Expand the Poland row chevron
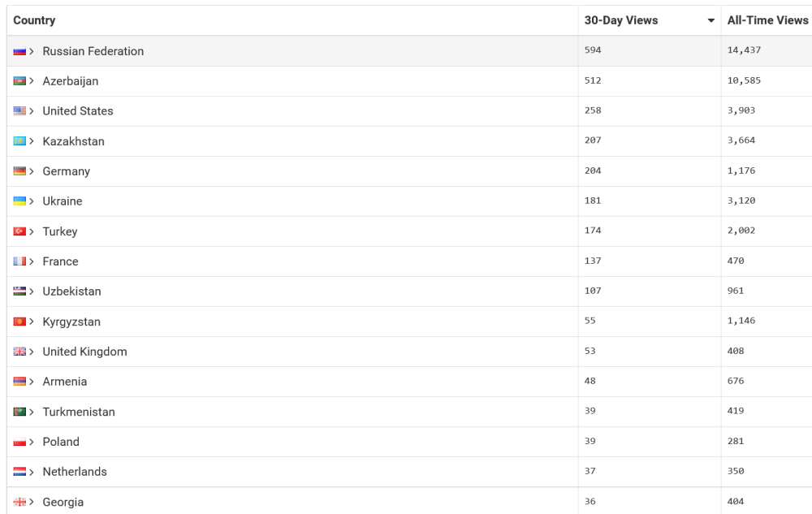This screenshot has height=514, width=812. 32,442
